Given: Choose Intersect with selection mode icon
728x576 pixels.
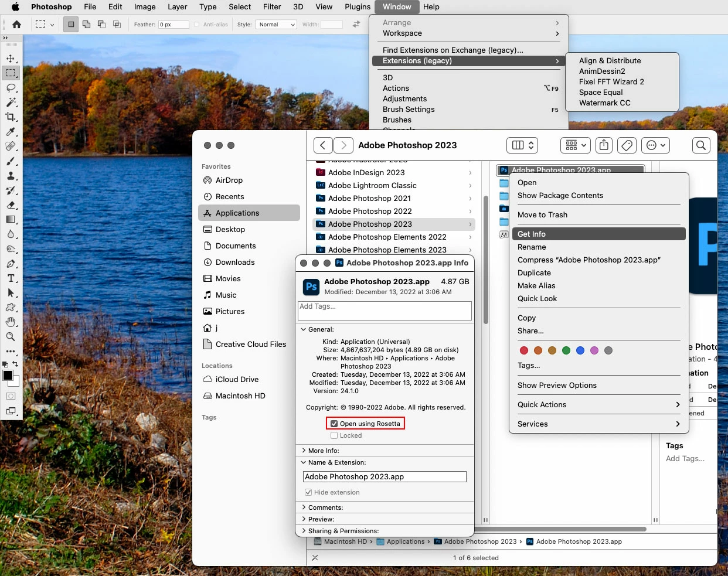Looking at the screenshot, I should [x=117, y=25].
